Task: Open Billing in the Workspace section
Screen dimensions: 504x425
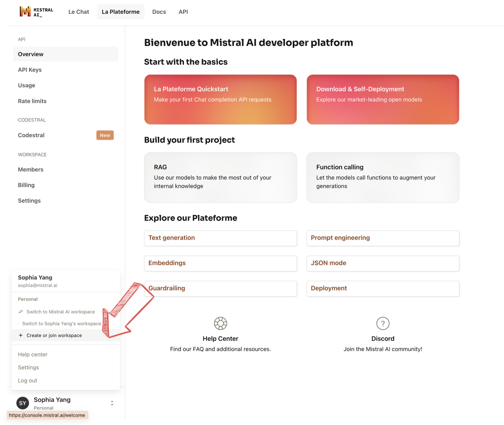Action: tap(26, 185)
